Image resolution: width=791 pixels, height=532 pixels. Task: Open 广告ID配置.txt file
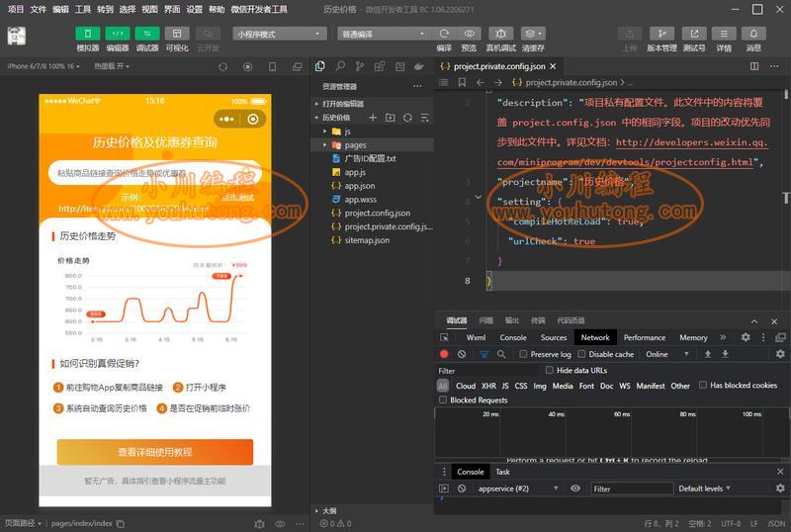(370, 158)
